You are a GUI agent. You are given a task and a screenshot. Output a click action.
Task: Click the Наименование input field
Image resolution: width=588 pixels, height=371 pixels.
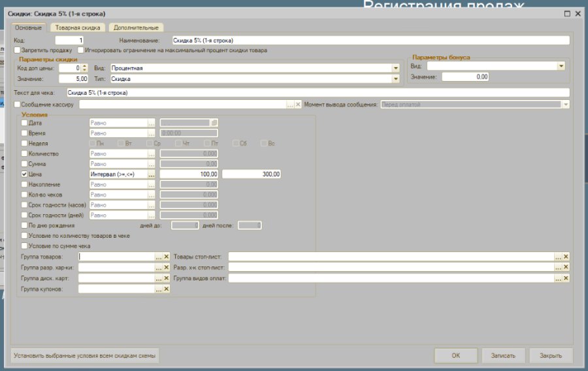click(370, 40)
